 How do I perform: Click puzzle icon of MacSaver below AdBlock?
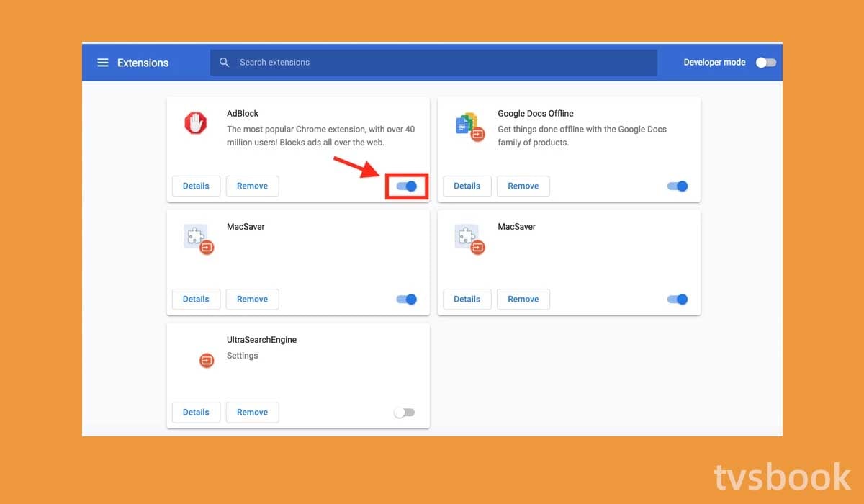coord(198,238)
